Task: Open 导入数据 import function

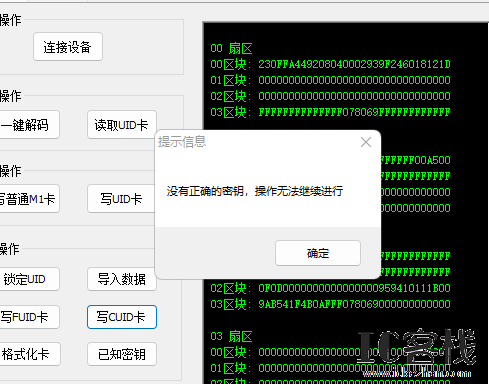Action: (x=122, y=279)
